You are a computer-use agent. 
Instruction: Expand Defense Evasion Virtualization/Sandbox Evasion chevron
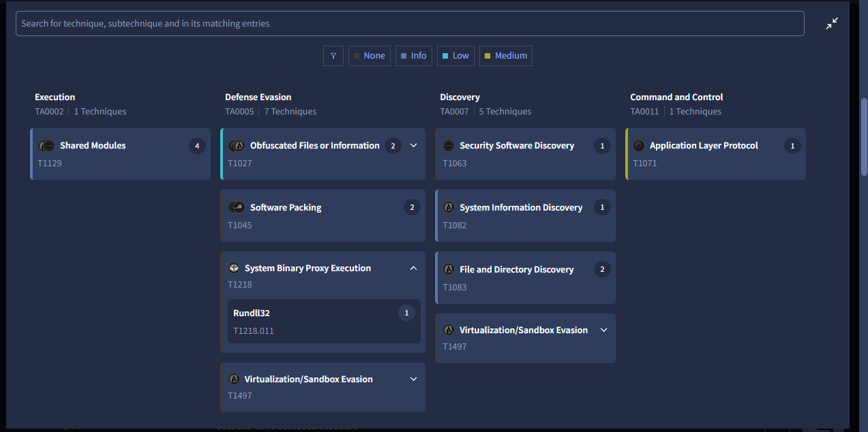(413, 380)
